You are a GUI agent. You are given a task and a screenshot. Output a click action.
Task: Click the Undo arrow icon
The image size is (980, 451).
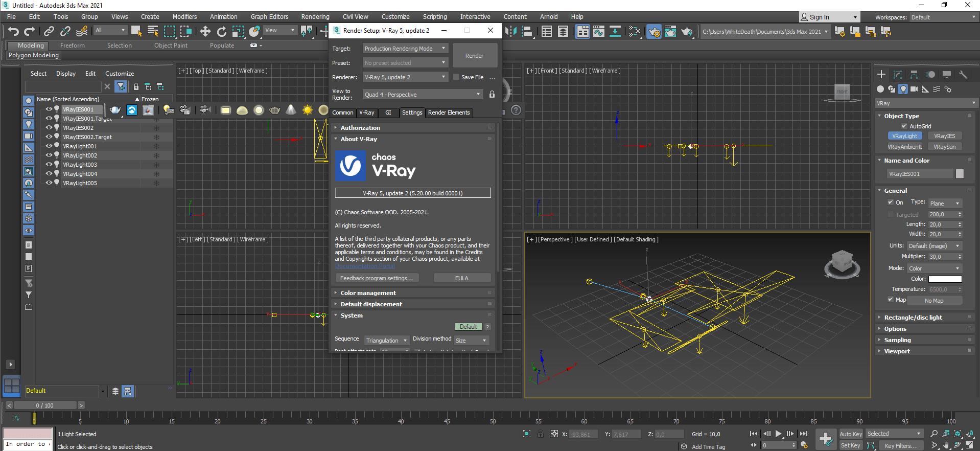point(13,32)
